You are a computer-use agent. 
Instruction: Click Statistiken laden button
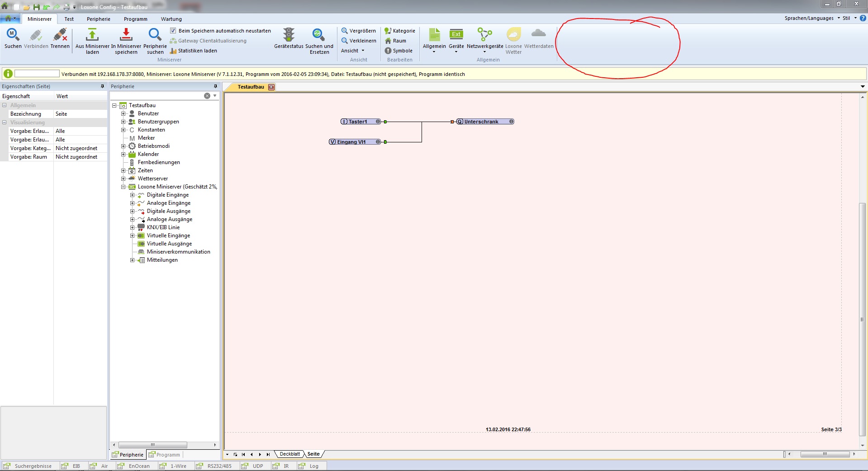click(194, 51)
